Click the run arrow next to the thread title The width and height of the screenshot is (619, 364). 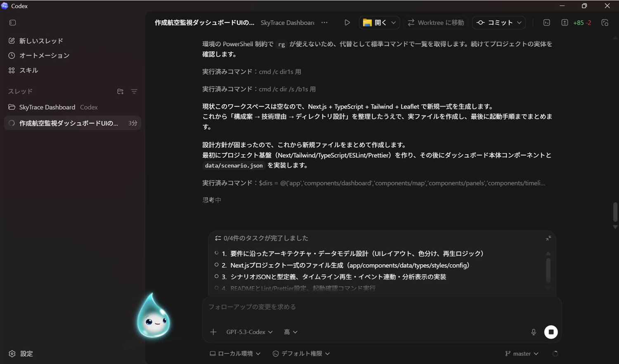pyautogui.click(x=347, y=23)
